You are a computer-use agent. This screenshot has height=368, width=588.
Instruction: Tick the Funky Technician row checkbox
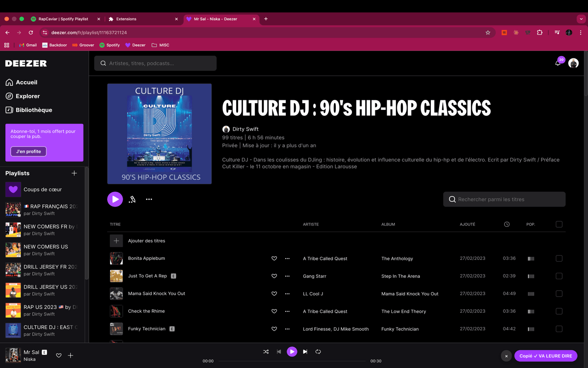559,329
